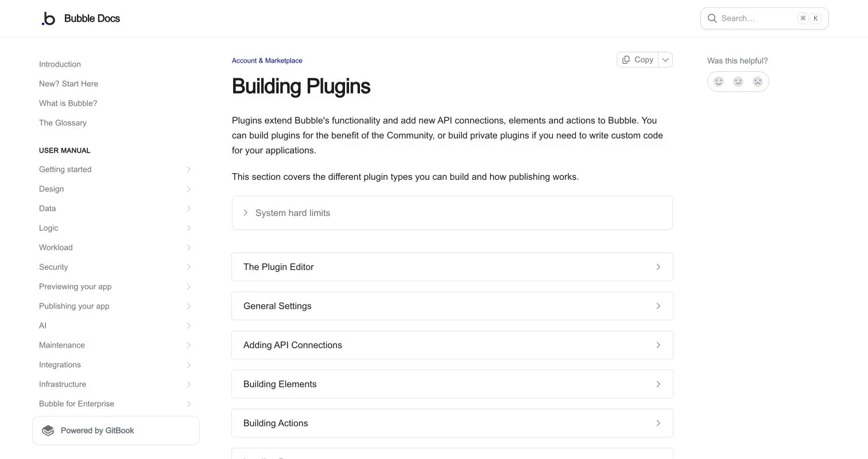Click the Building Elements card arrow
The width and height of the screenshot is (868, 459).
pyautogui.click(x=658, y=384)
